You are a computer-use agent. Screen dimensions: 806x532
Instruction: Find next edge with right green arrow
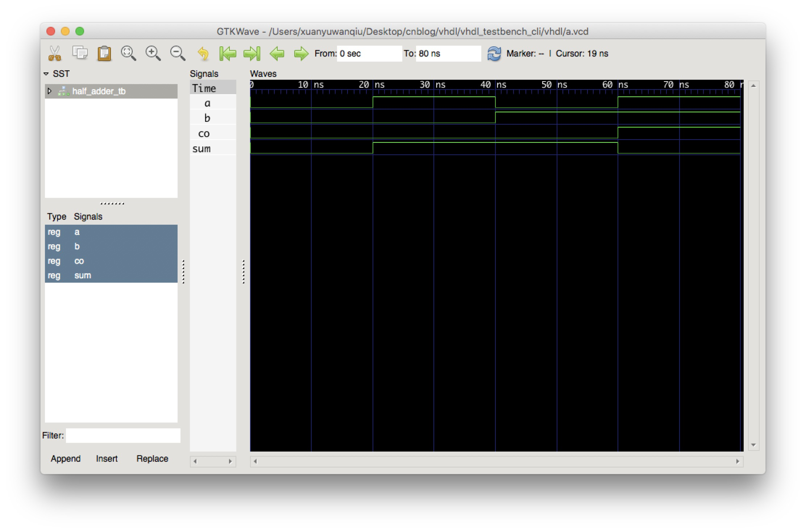coord(301,53)
